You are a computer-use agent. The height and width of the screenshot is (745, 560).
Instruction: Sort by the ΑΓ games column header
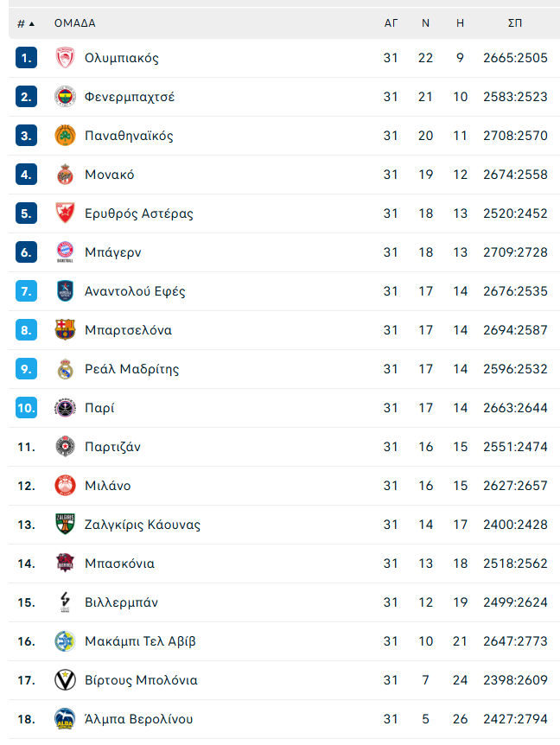pyautogui.click(x=391, y=23)
